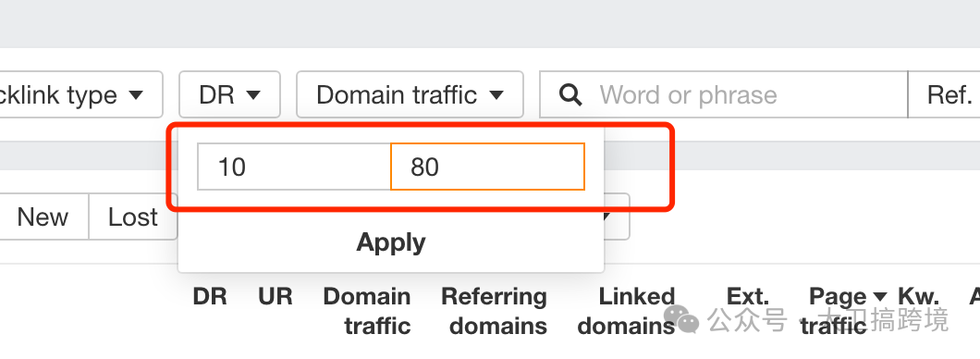Open the Backlink type dropdown
The image size is (980, 359).
click(x=81, y=94)
